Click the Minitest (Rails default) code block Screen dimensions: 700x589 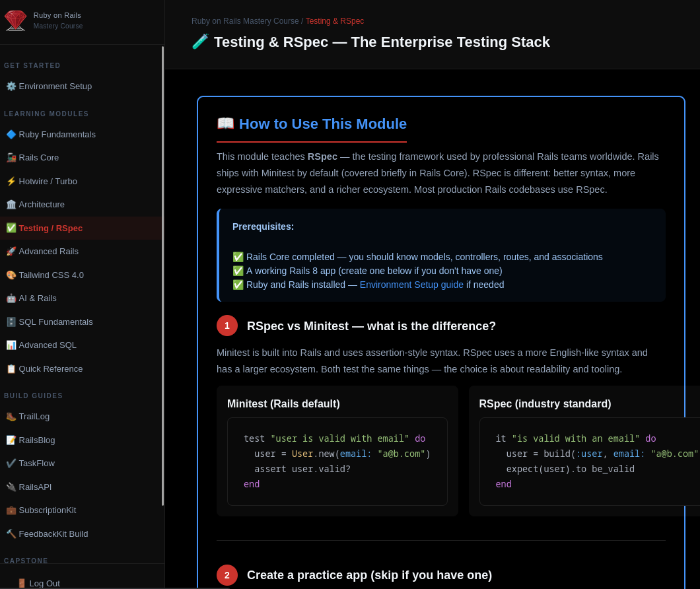tap(337, 462)
